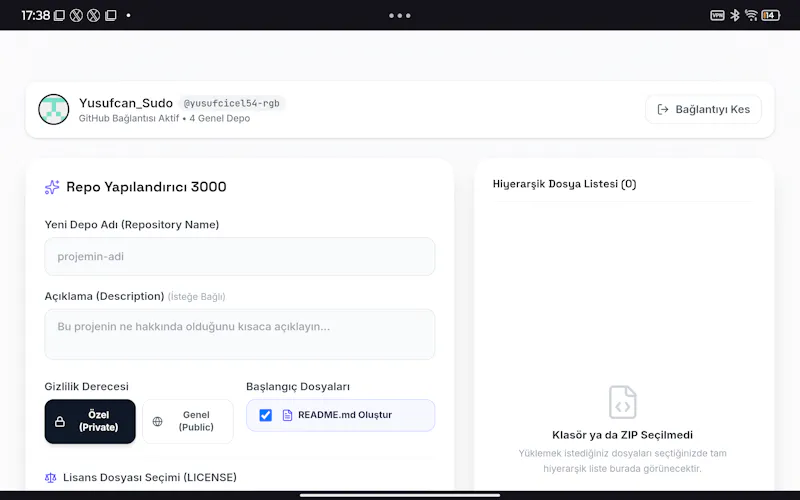Tap the 17:38 clock in status bar
Screen dimensions: 800x500
point(36,15)
